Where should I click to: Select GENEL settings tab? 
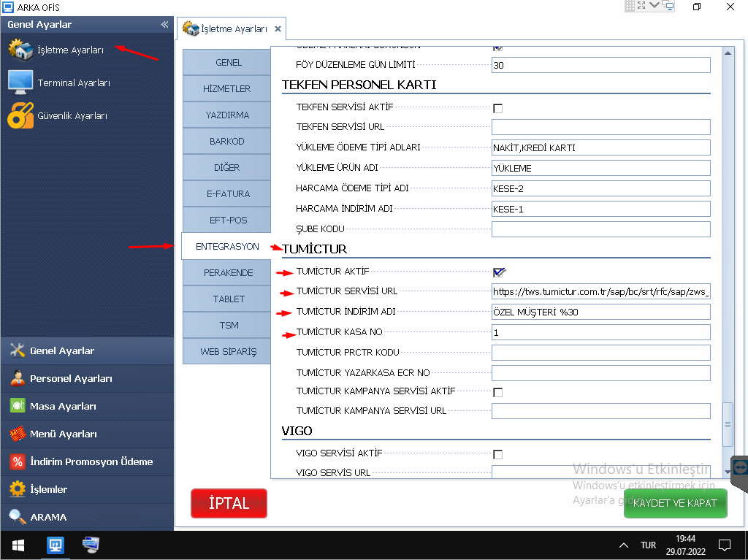pos(227,62)
